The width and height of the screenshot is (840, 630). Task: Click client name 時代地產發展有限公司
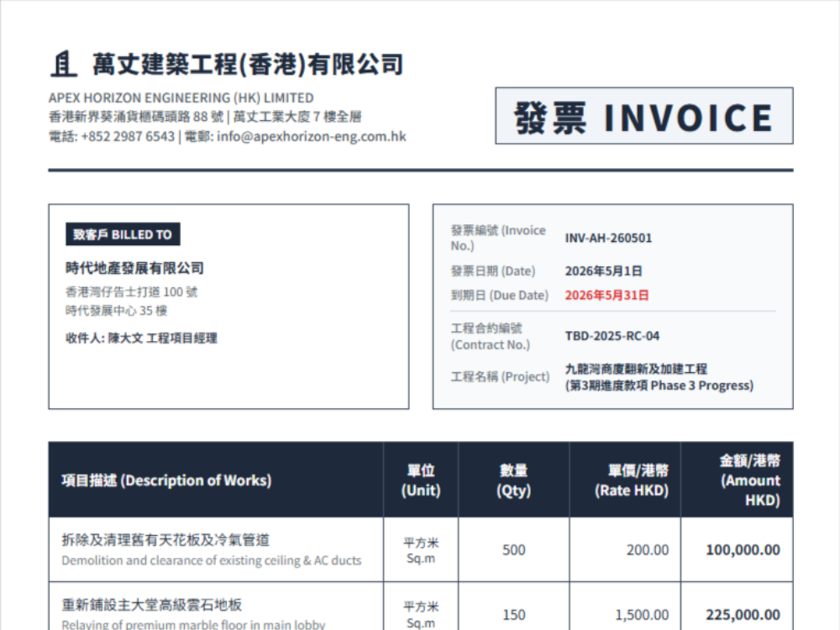134,268
